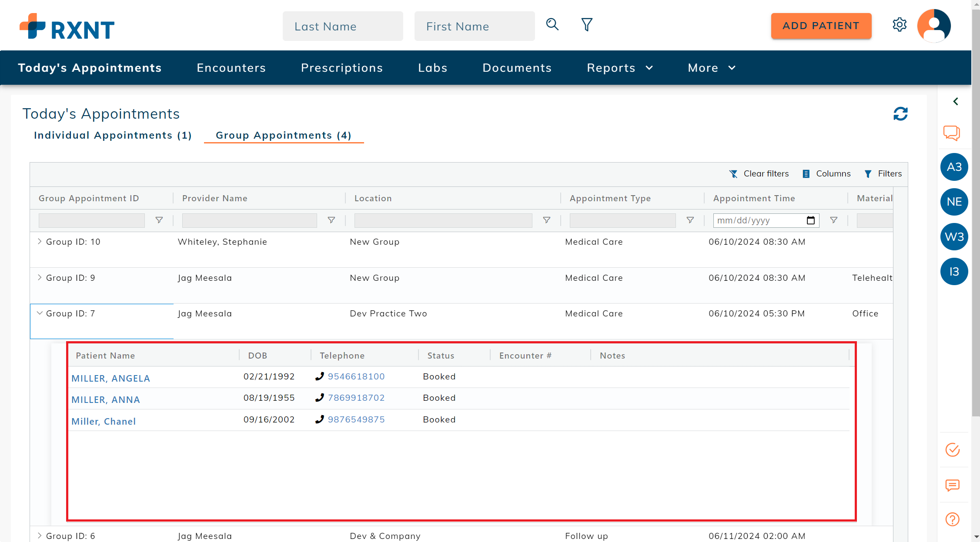Click the ADD PATIENT button

[821, 26]
